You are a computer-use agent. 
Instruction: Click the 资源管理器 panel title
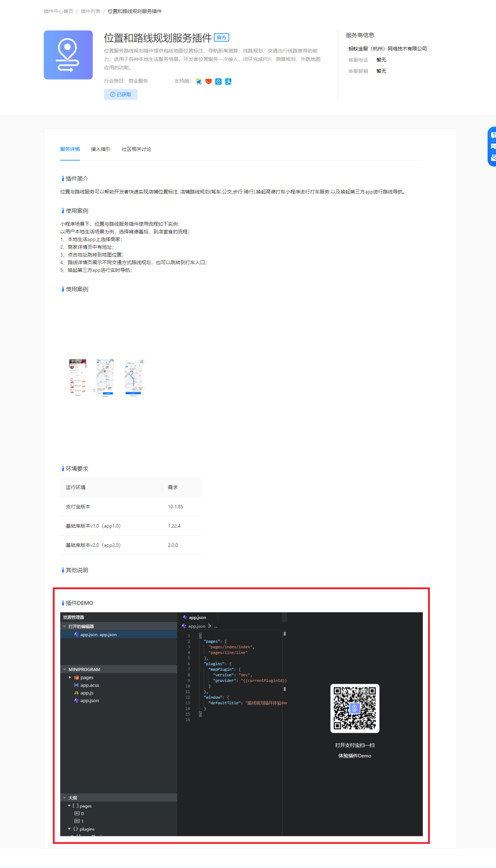(73, 617)
